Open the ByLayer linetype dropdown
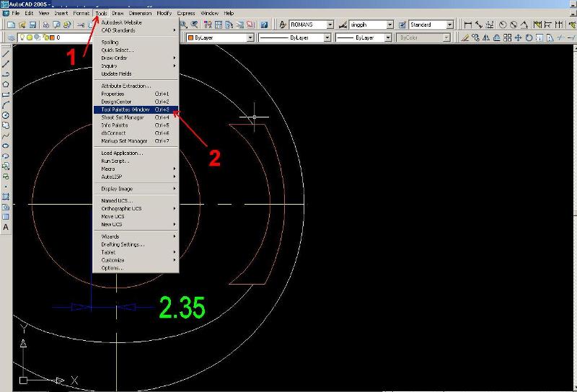 (327, 37)
